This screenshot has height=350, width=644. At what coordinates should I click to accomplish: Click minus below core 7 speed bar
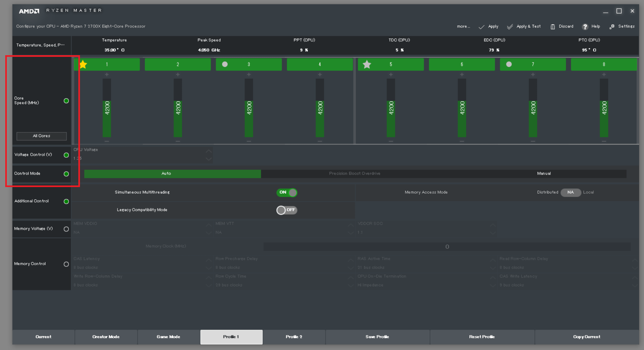point(533,141)
